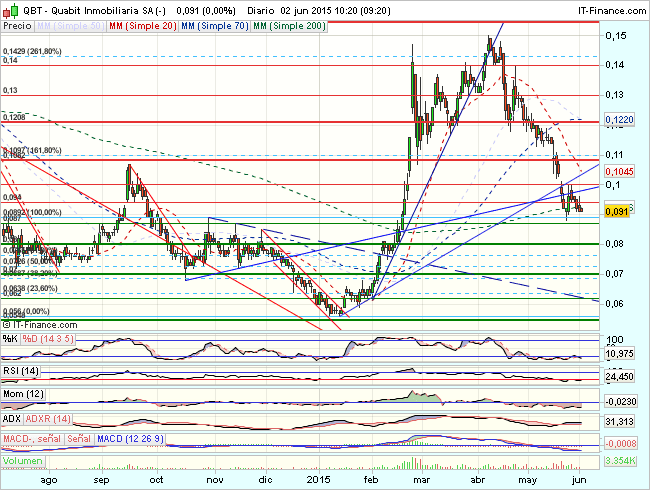Click the blue 0,1220 price tag

(619, 120)
